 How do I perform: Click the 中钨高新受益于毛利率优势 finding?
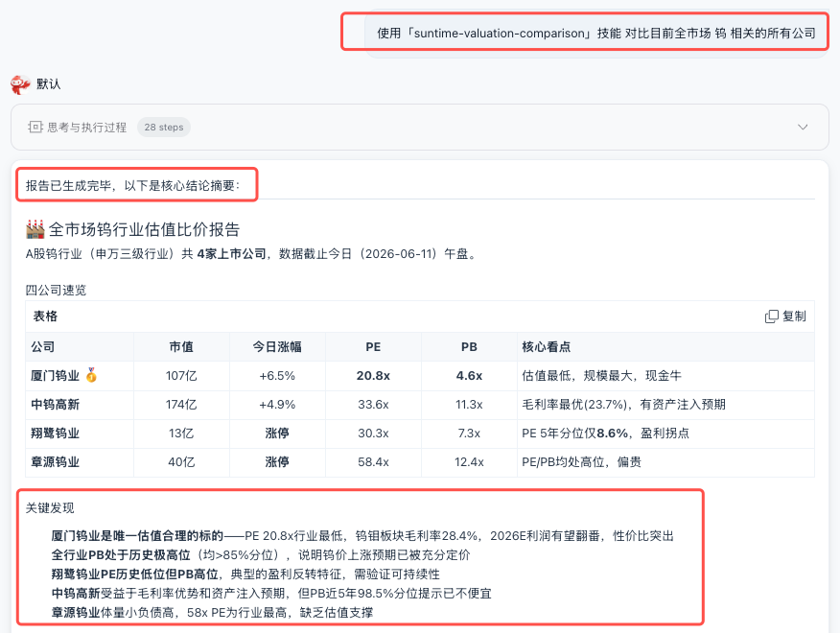(x=271, y=594)
